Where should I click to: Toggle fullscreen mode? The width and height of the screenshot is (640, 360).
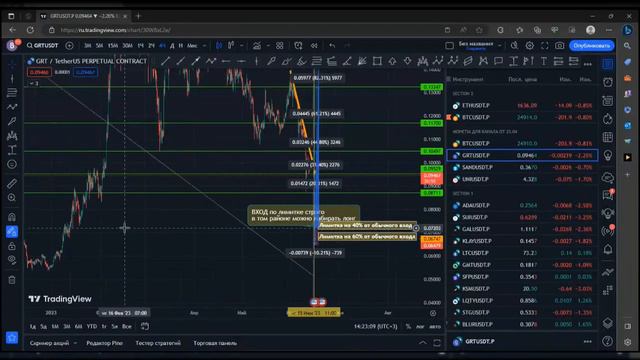[544, 45]
